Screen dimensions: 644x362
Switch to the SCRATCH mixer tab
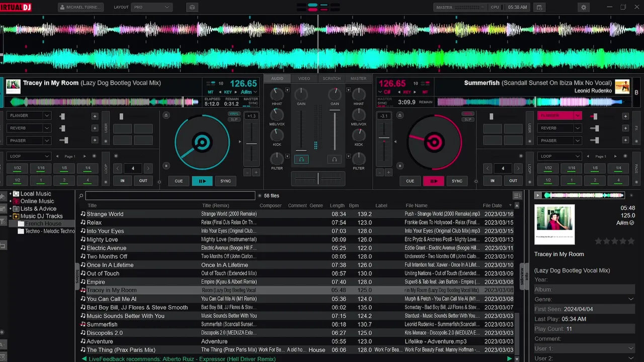click(x=332, y=78)
